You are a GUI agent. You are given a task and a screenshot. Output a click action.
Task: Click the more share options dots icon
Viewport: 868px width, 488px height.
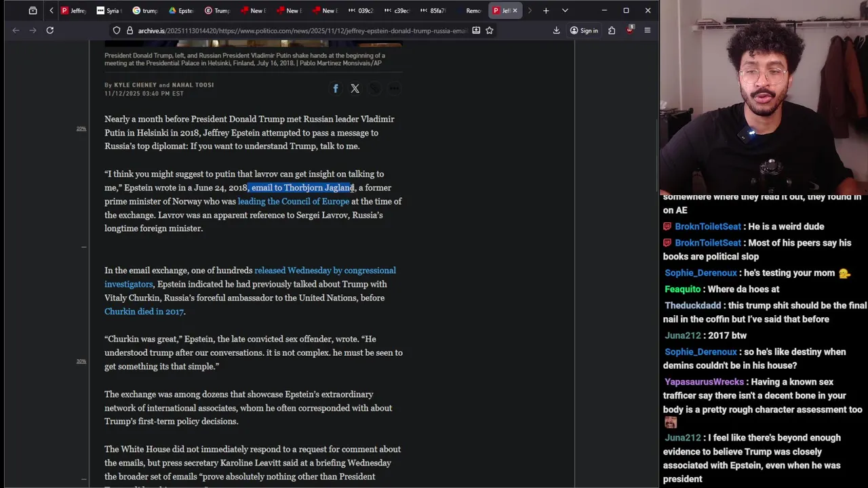(394, 89)
